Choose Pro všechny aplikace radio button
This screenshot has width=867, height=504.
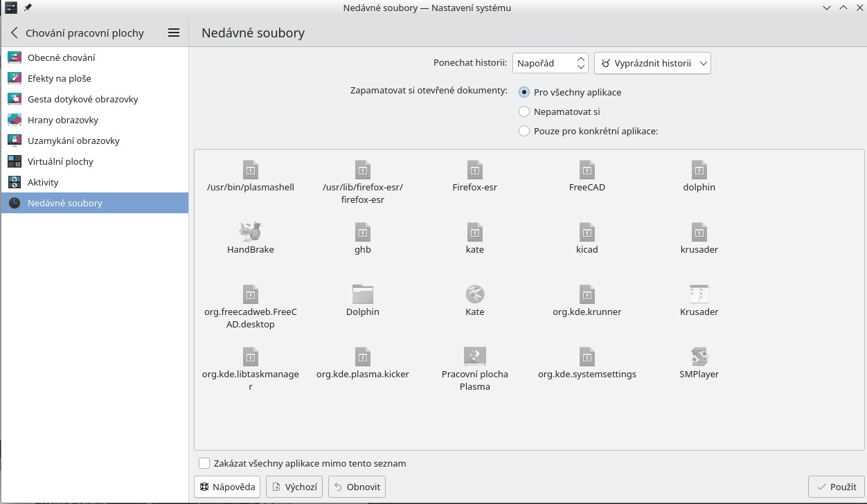tap(524, 92)
